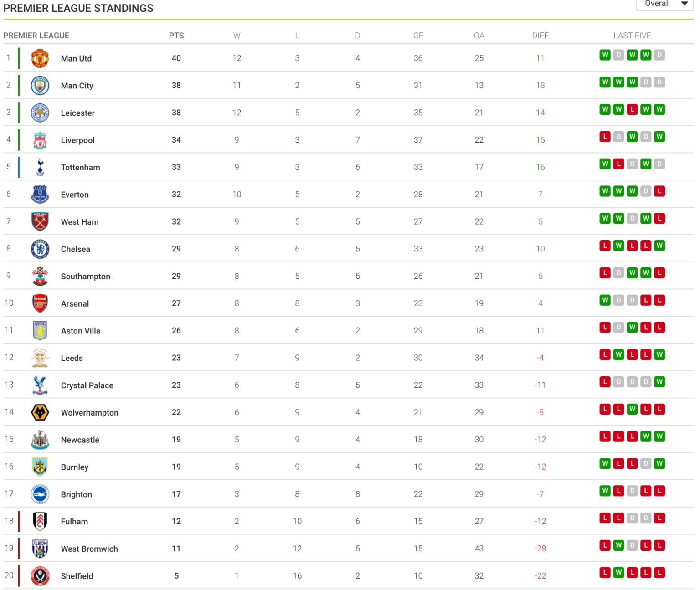Click the Arsenal club crest
This screenshot has width=700, height=590.
(40, 303)
